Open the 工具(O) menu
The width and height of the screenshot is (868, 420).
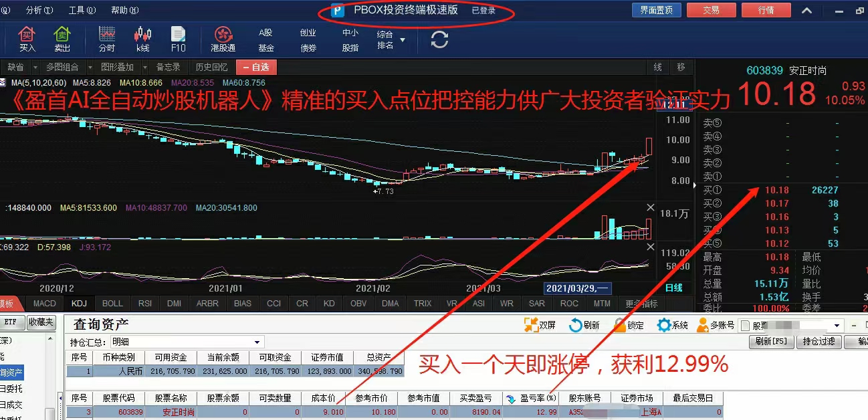click(82, 10)
